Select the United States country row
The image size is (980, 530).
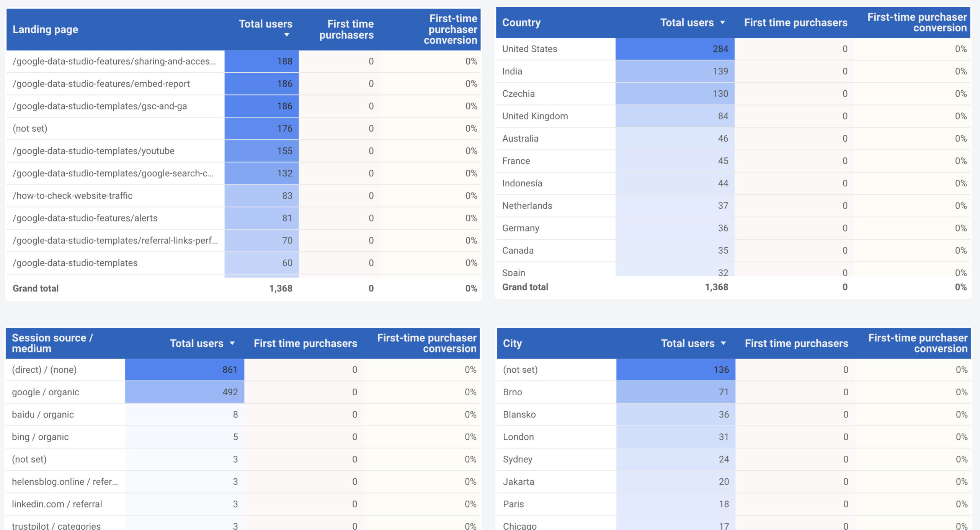(x=529, y=49)
